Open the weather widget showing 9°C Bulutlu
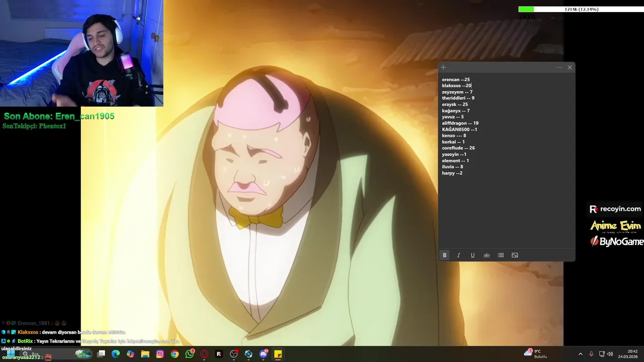Viewport: 644px width, 362px height. tap(536, 354)
